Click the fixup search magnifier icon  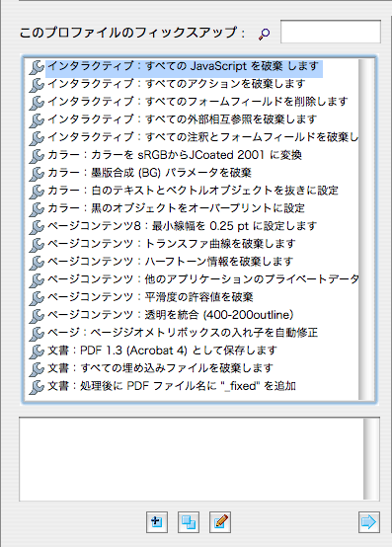coord(264,34)
